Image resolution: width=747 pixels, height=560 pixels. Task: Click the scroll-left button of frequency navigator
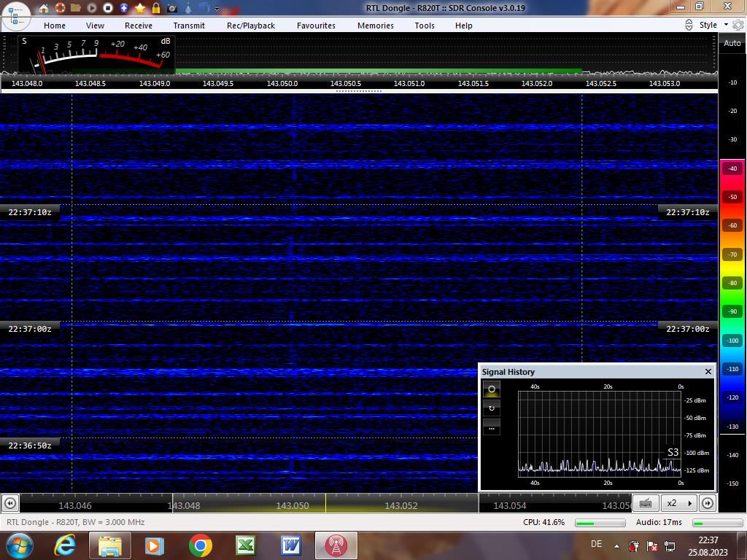pyautogui.click(x=10, y=503)
